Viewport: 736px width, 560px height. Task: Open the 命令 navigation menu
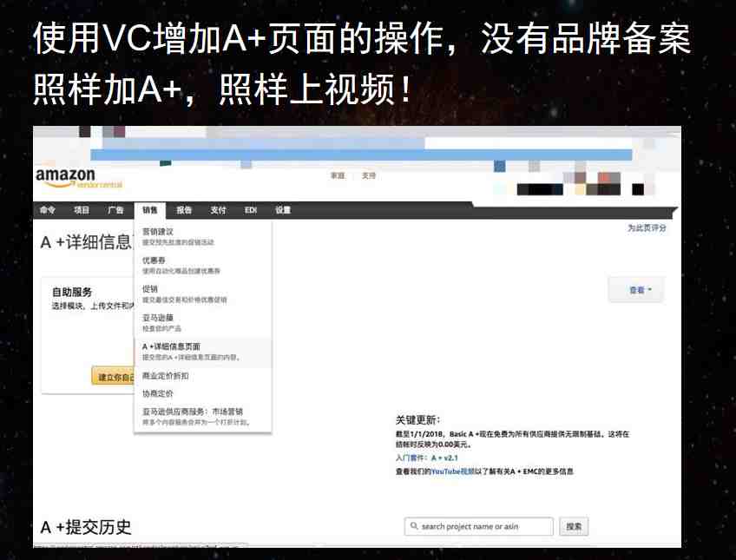click(x=48, y=210)
